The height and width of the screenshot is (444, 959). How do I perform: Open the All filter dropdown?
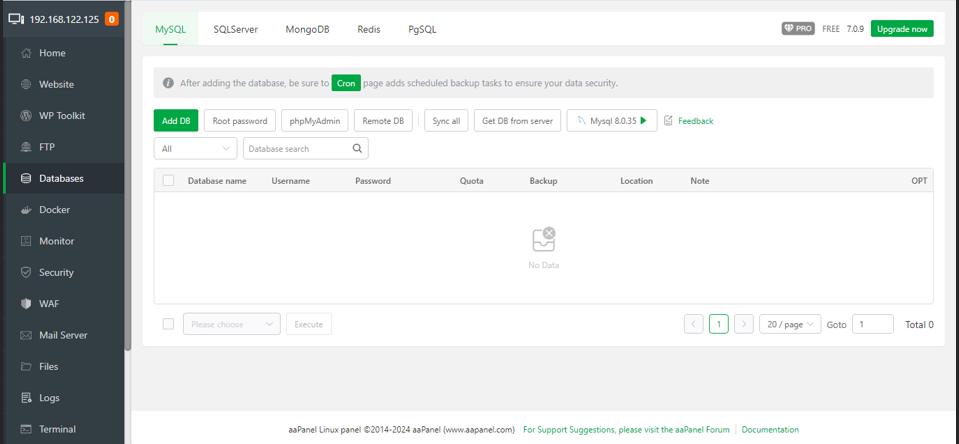[195, 149]
